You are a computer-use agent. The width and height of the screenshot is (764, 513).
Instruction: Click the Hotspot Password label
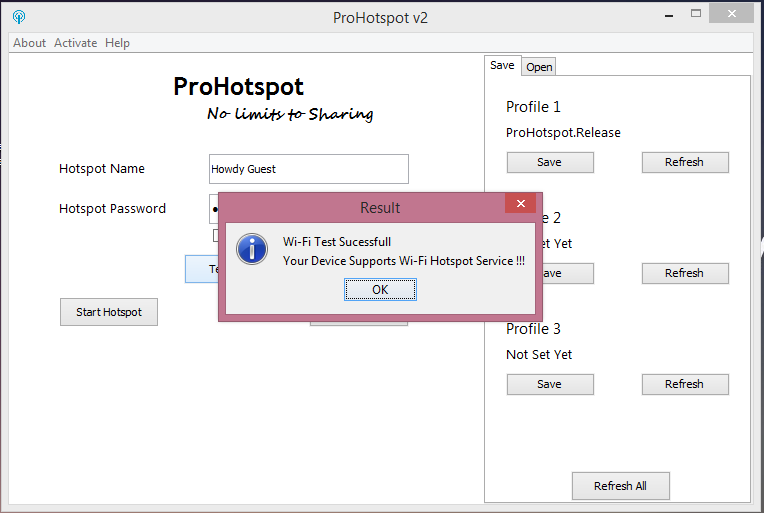112,209
